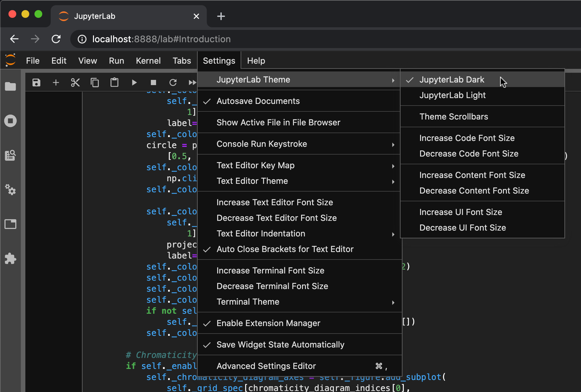Click the Copy cells toolbar icon

95,82
